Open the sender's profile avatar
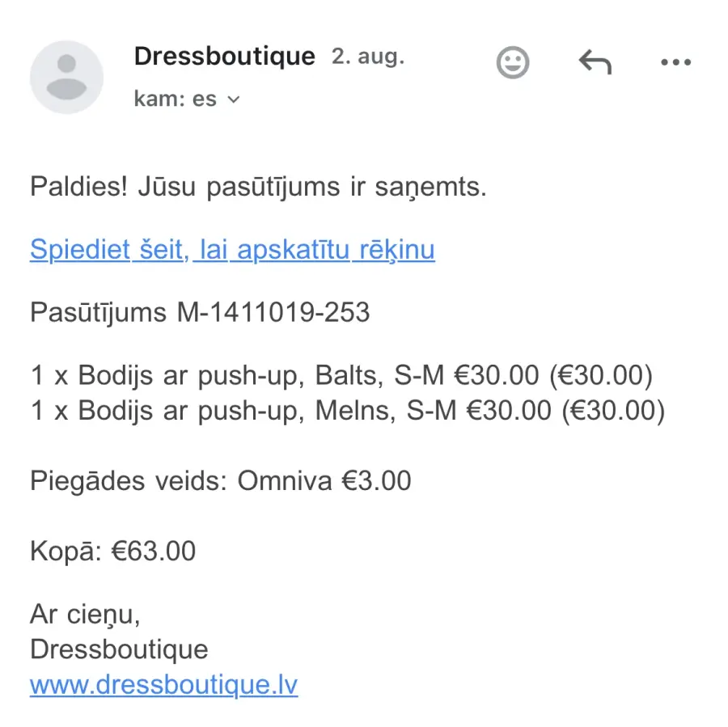Viewport: 728px width, 727px height. [x=66, y=77]
